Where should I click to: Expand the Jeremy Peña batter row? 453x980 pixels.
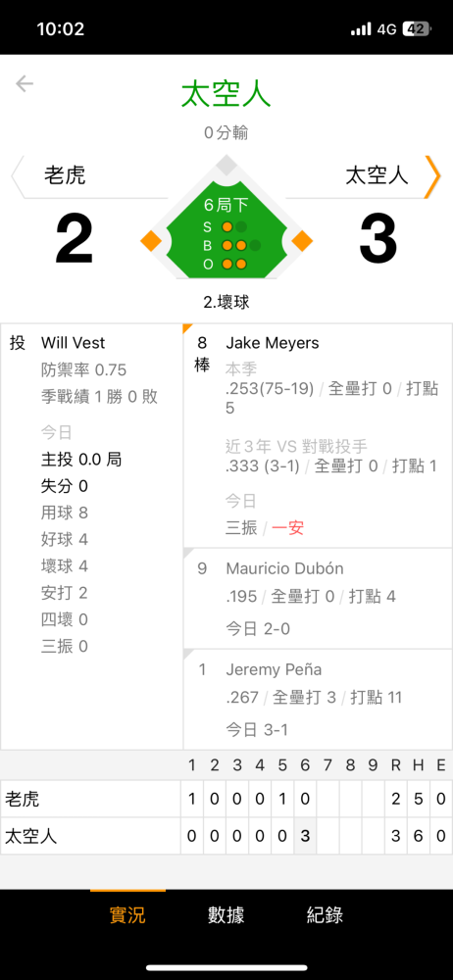pyautogui.click(x=318, y=700)
